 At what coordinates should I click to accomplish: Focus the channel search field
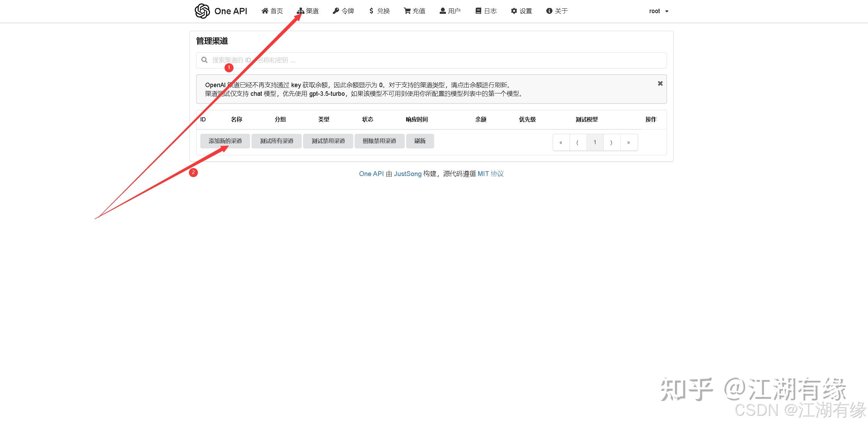click(x=431, y=60)
